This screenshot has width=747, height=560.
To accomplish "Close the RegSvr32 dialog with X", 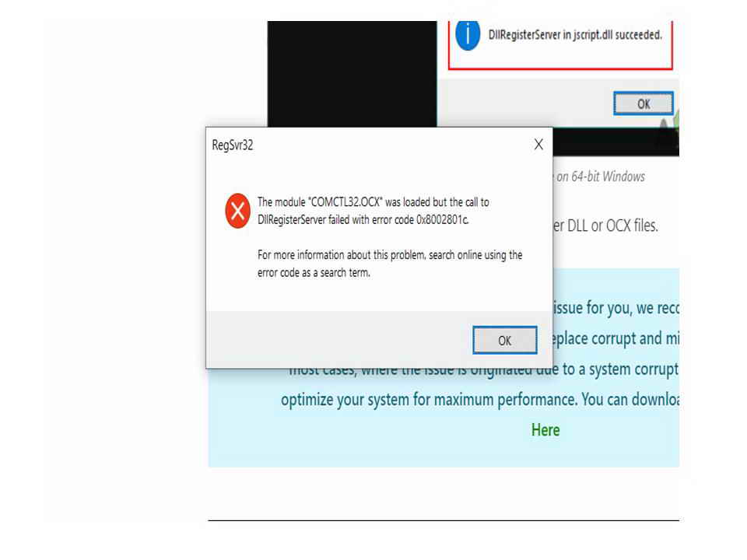I will click(x=538, y=145).
